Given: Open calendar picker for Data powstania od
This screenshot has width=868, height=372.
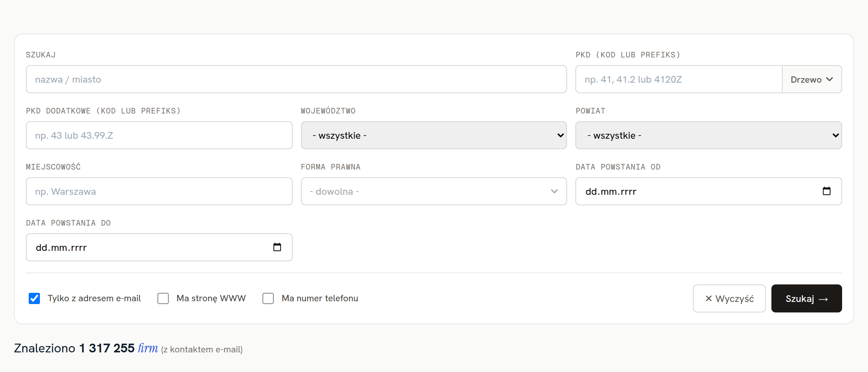Looking at the screenshot, I should [826, 191].
